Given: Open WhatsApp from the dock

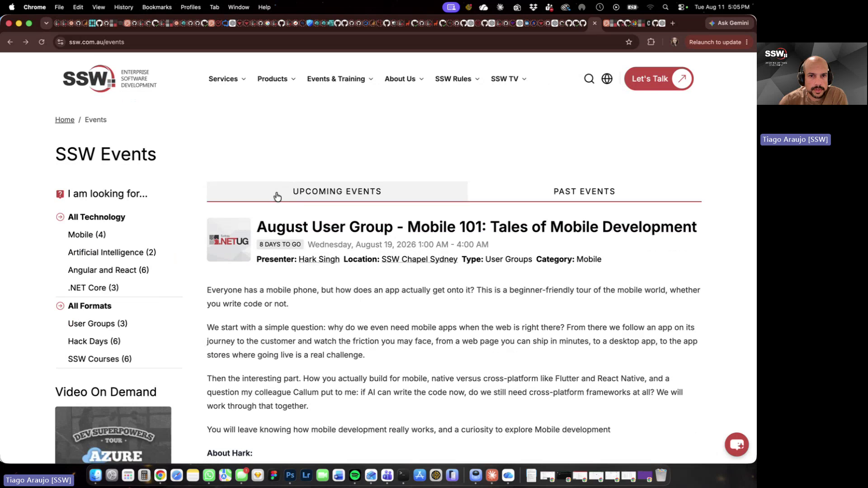Looking at the screenshot, I should (209, 475).
